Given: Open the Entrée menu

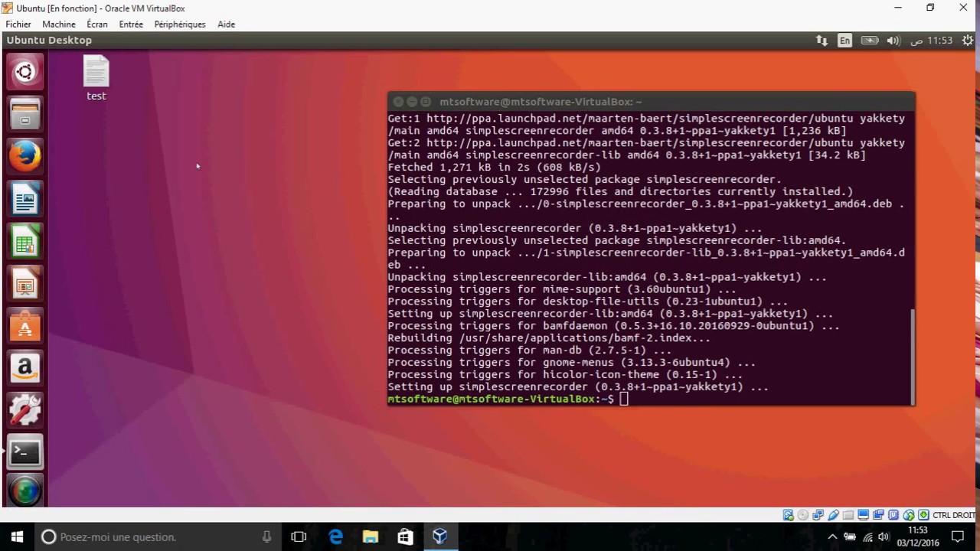Looking at the screenshot, I should 131,24.
